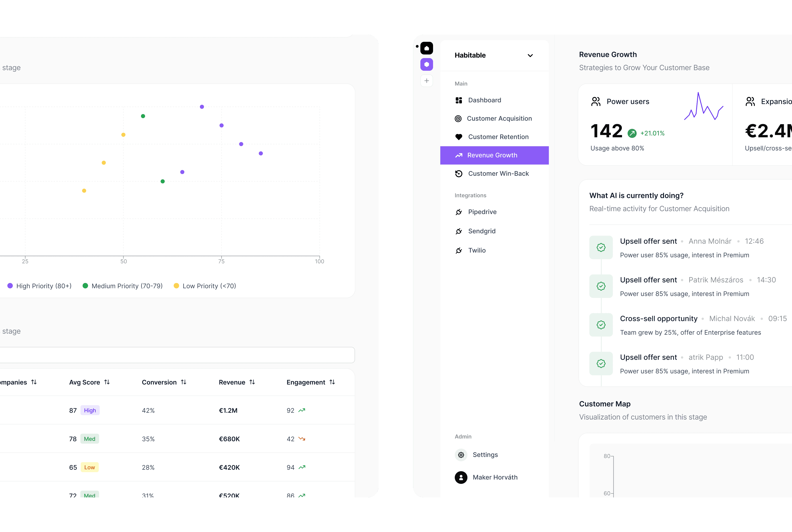Toggle Medium Priority (70-79) legend item
This screenshot has width=792, height=532.
[x=122, y=286]
